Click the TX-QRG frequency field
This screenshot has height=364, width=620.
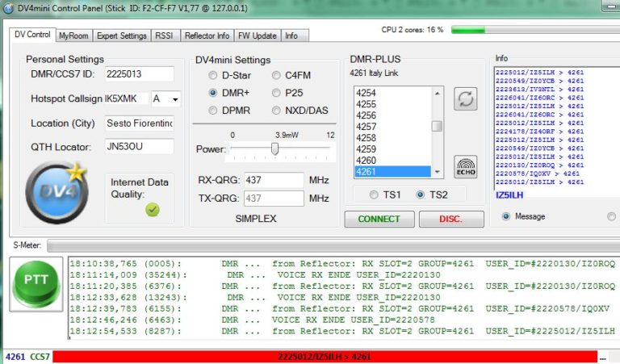[274, 199]
